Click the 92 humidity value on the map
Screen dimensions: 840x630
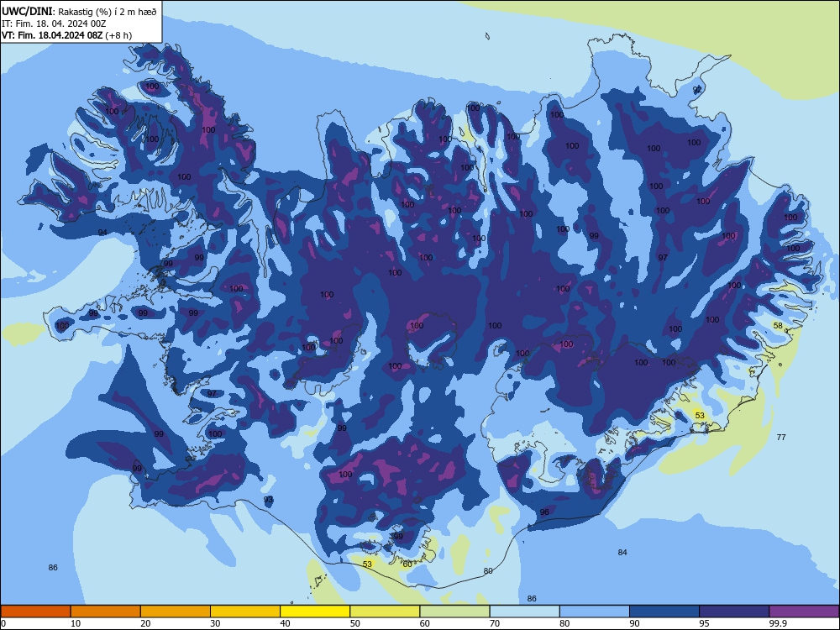pyautogui.click(x=696, y=90)
